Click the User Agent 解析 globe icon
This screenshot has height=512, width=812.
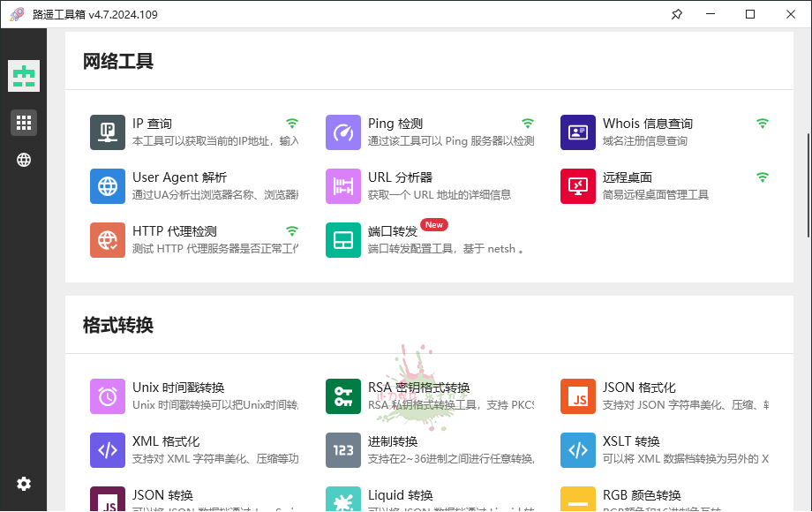[108, 186]
